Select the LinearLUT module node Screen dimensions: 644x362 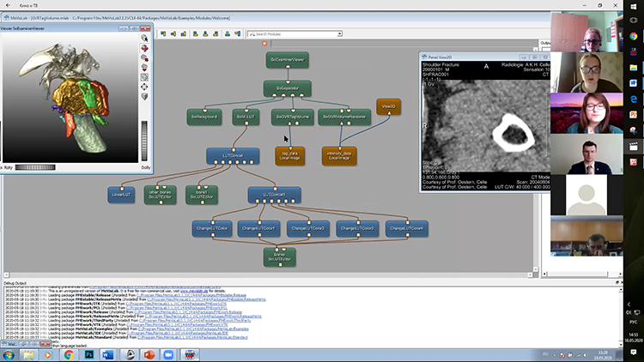[121, 195]
